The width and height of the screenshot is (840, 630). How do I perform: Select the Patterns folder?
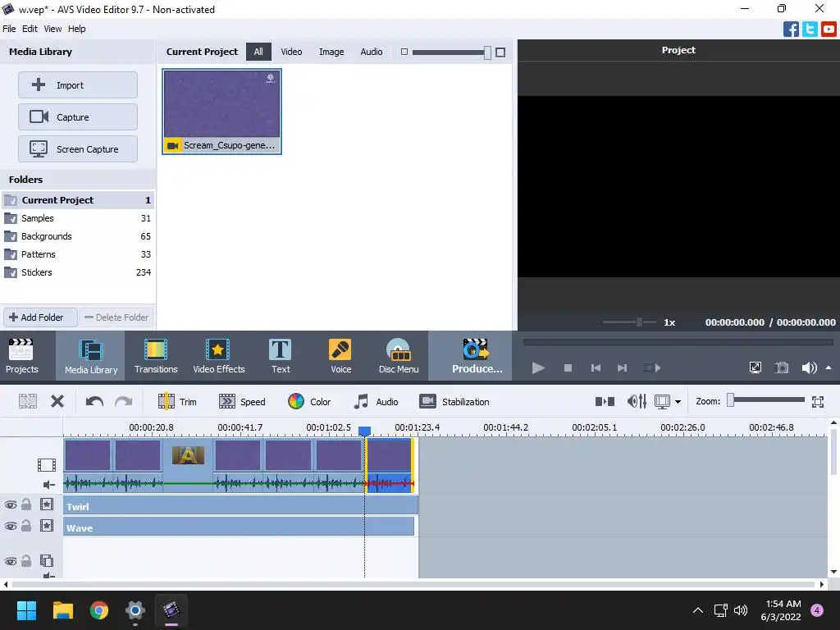point(78,254)
